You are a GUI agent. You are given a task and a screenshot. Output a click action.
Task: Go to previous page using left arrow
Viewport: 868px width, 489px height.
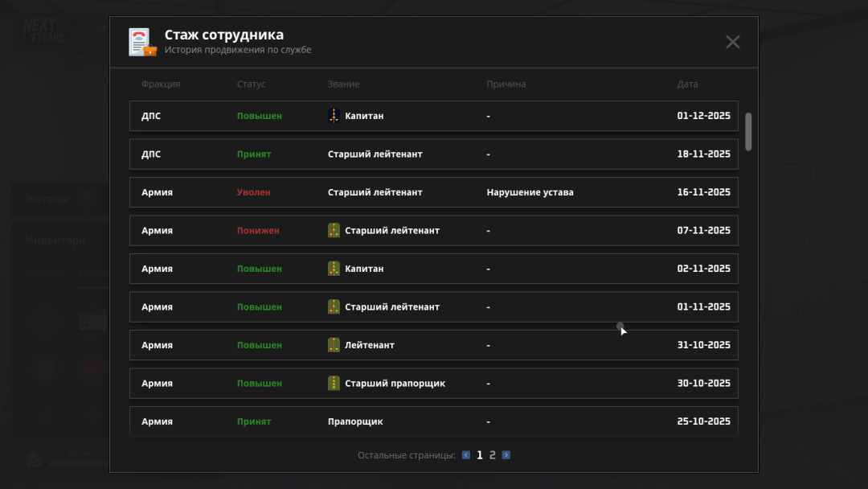coord(466,455)
